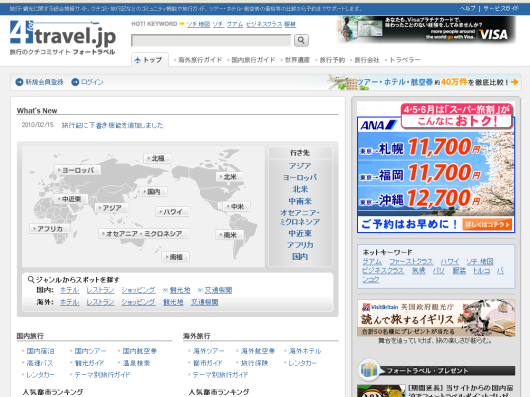Select 南極 on the world map
The height and width of the screenshot is (397, 530).
click(x=175, y=257)
